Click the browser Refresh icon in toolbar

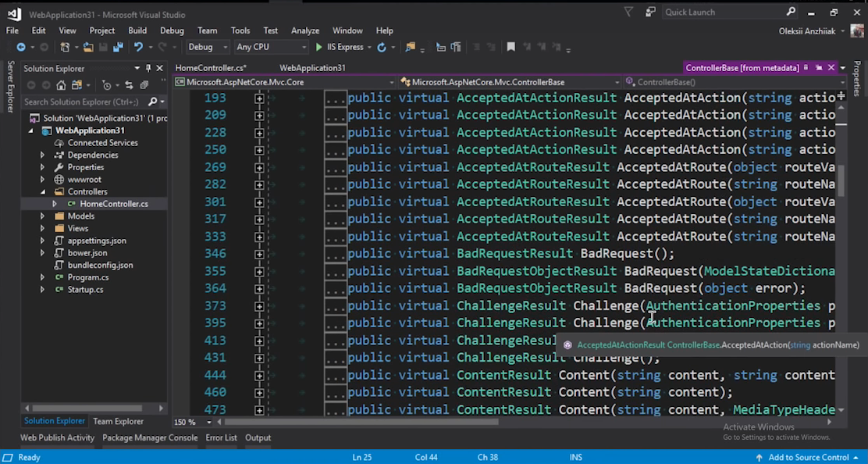coord(382,48)
